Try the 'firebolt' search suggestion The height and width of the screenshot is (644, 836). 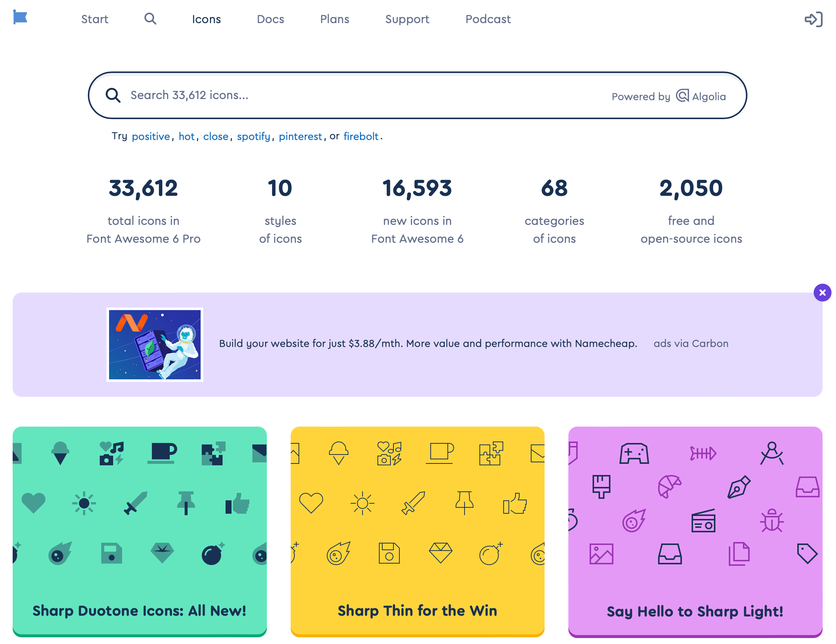361,136
